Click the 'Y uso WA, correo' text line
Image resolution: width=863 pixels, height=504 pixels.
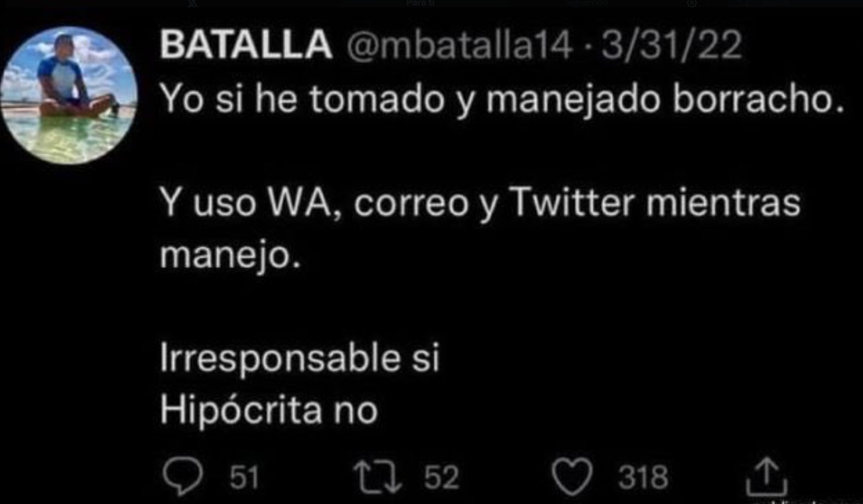pos(480,203)
